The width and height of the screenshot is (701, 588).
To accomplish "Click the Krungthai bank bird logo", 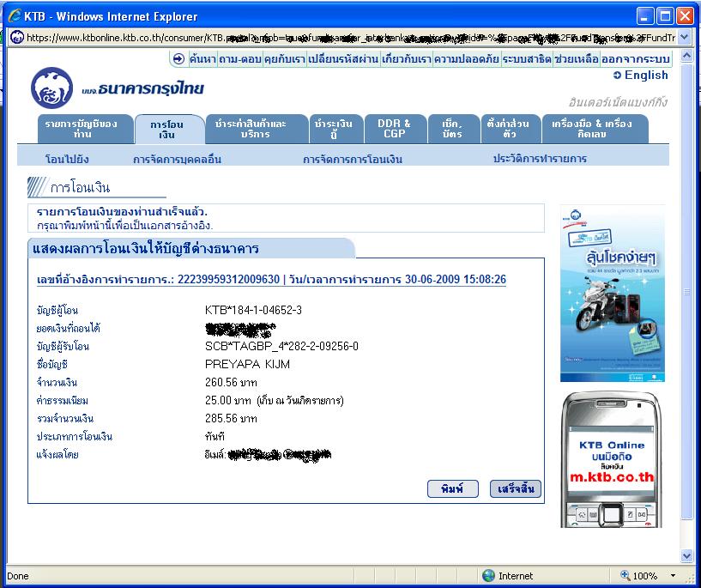I will pos(51,88).
